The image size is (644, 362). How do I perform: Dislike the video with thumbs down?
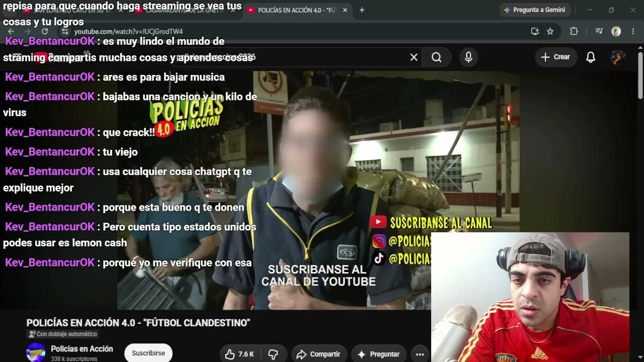click(273, 354)
